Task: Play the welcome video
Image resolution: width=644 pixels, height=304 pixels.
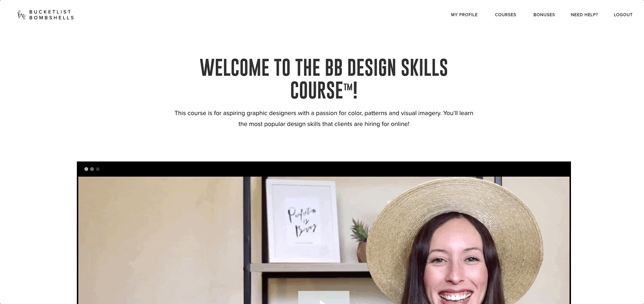Action: pyautogui.click(x=323, y=298)
